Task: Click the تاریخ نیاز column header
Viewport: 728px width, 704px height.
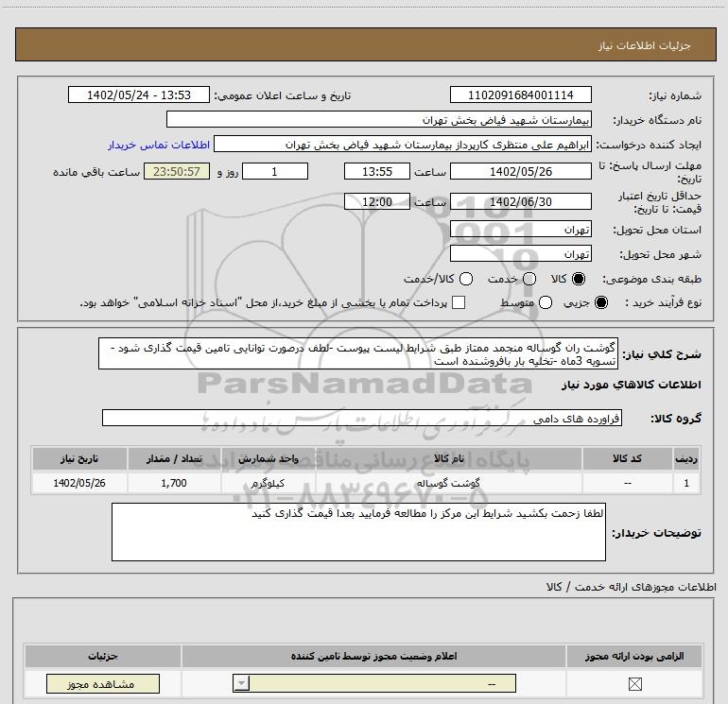Action: click(x=79, y=458)
